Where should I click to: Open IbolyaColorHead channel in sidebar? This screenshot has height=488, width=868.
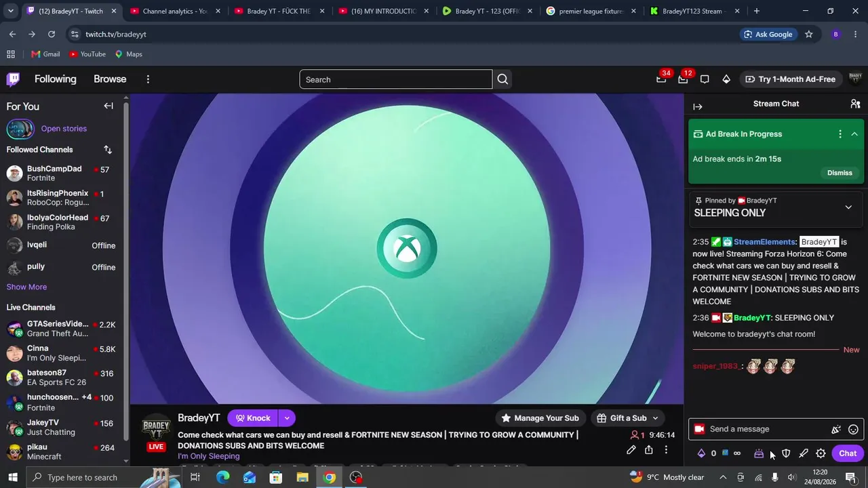coord(61,222)
